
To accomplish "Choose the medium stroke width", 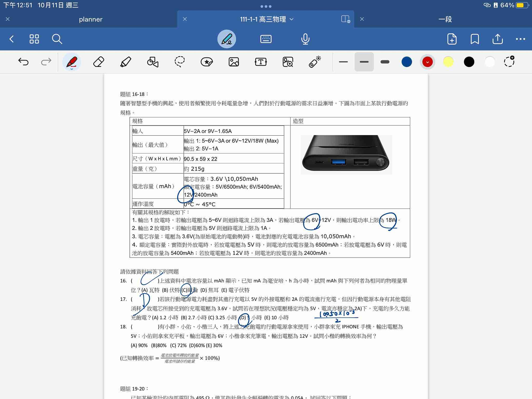I will pyautogui.click(x=364, y=62).
